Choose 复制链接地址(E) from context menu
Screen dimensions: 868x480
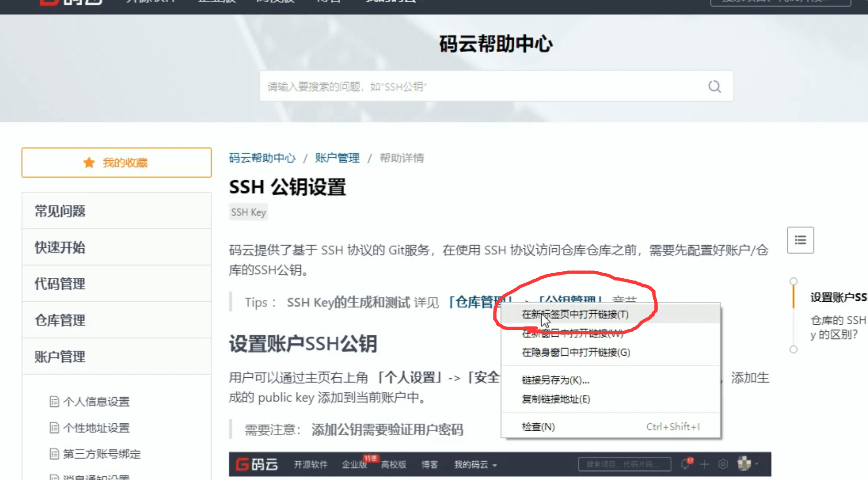[x=611, y=399]
